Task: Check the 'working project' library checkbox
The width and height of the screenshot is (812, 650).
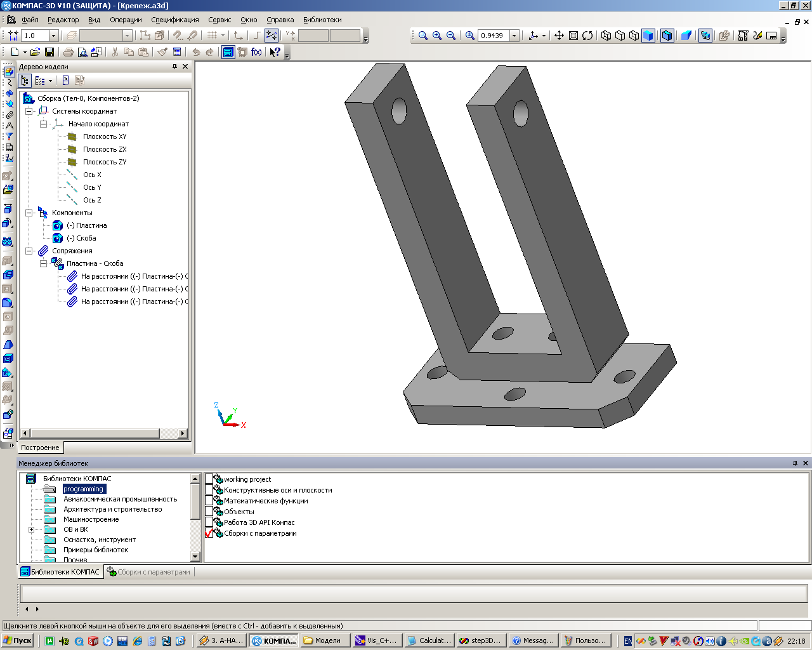Action: coord(209,479)
